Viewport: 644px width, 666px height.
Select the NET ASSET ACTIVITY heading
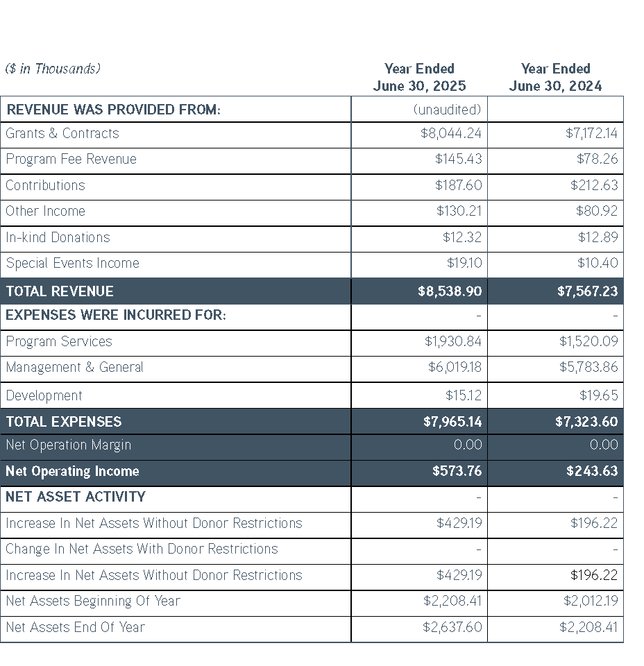coord(75,497)
